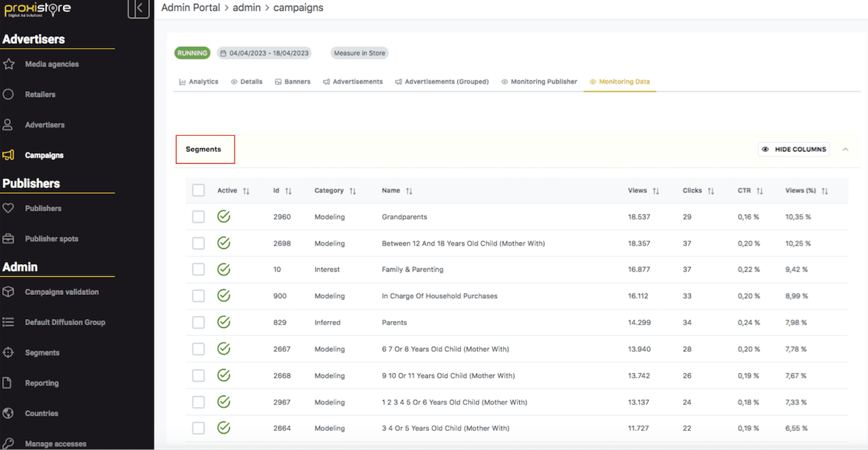Collapse the sidebar with the chevron button
The width and height of the screenshot is (868, 450).
point(138,8)
